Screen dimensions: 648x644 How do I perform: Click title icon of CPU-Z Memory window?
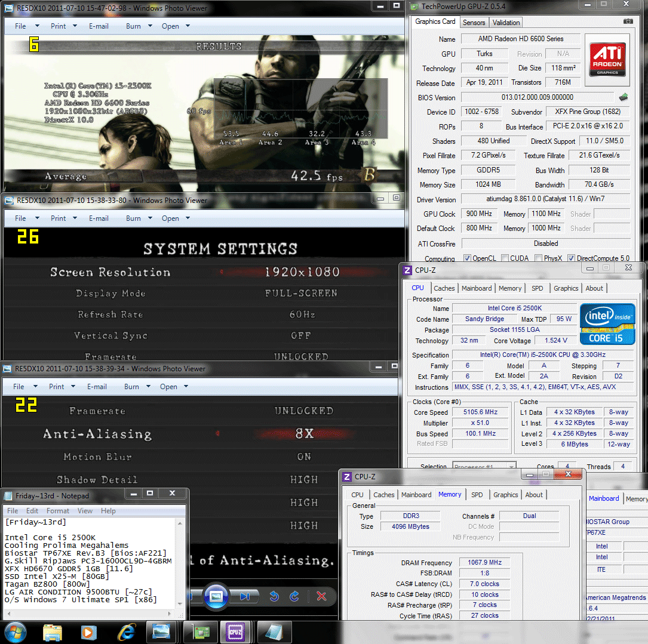pos(347,477)
